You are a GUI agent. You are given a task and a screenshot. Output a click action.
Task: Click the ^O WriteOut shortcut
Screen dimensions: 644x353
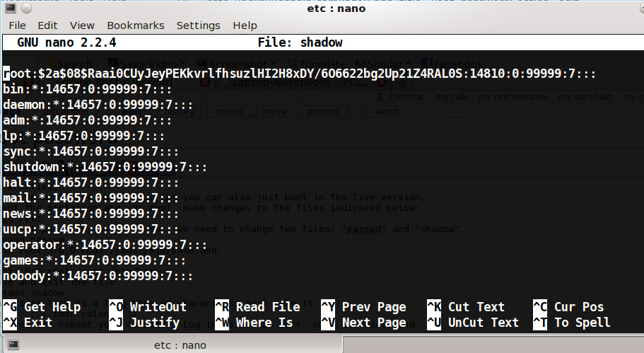[x=148, y=307]
